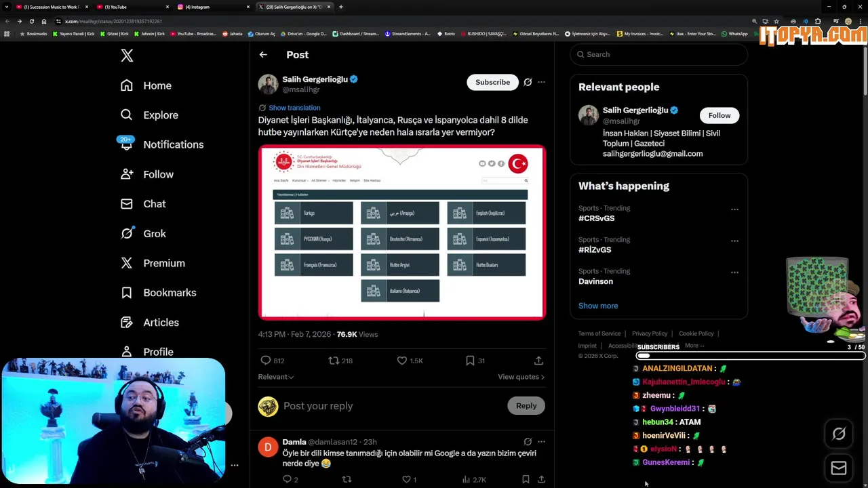Image resolution: width=868 pixels, height=488 pixels.
Task: Open the post's three-dot more menu
Action: 541,82
